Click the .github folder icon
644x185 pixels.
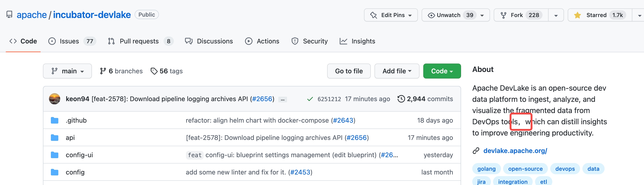(55, 120)
